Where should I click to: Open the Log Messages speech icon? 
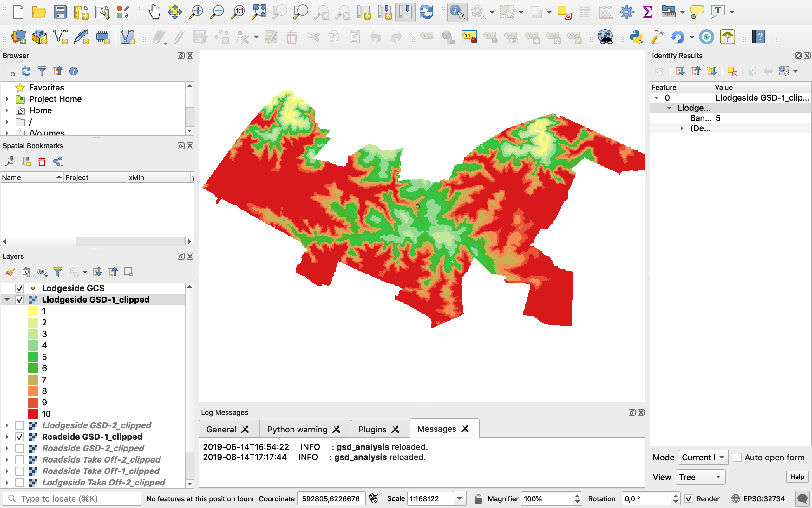802,498
